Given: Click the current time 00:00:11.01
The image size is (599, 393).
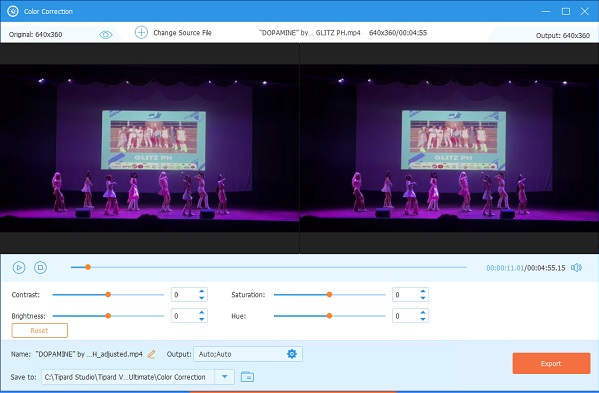Looking at the screenshot, I should [505, 268].
